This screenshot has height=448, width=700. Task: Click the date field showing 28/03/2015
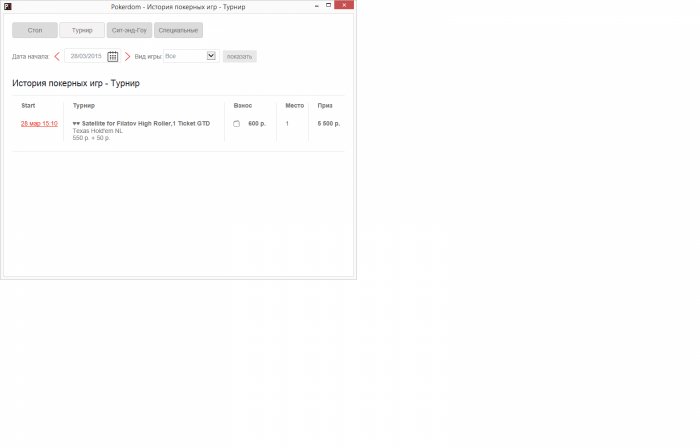coord(86,56)
